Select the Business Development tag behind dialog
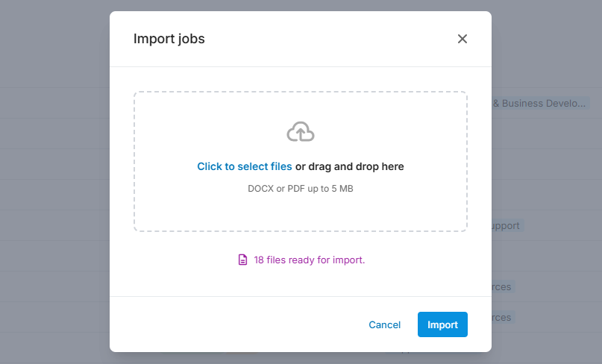This screenshot has width=602, height=364. [x=539, y=104]
